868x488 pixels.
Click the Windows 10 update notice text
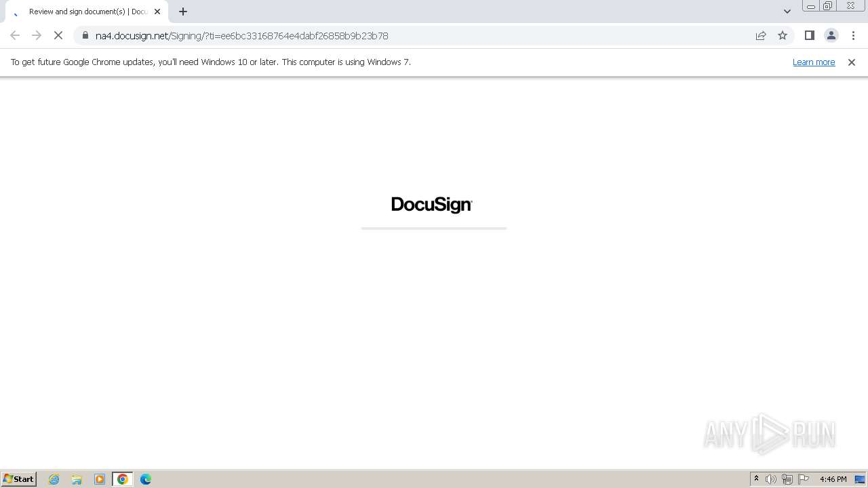(x=211, y=62)
